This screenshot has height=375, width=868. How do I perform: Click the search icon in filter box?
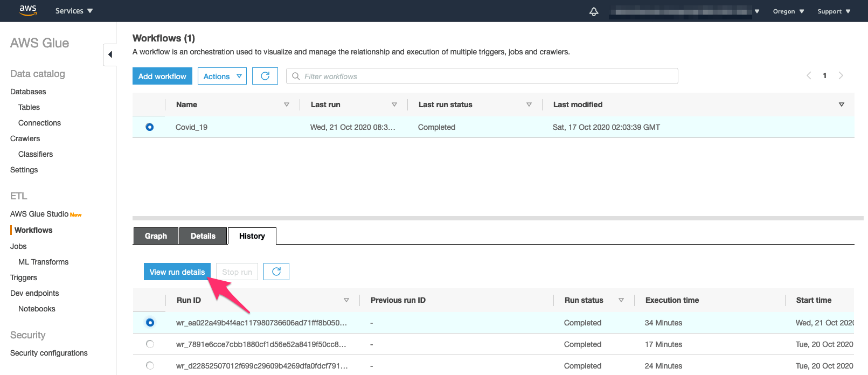[296, 76]
